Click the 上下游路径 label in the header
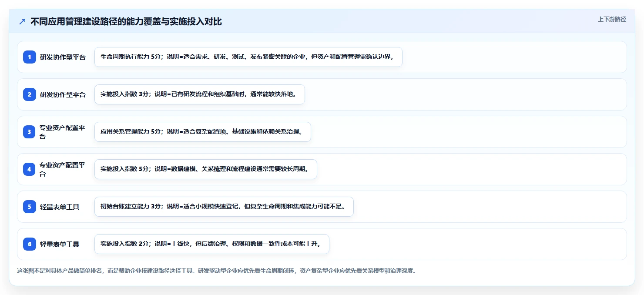Screen dimensions: 644x295 (612, 19)
